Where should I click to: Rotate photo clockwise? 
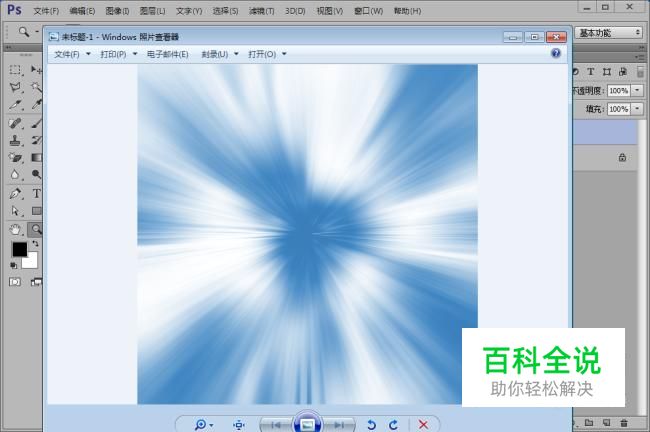393,425
